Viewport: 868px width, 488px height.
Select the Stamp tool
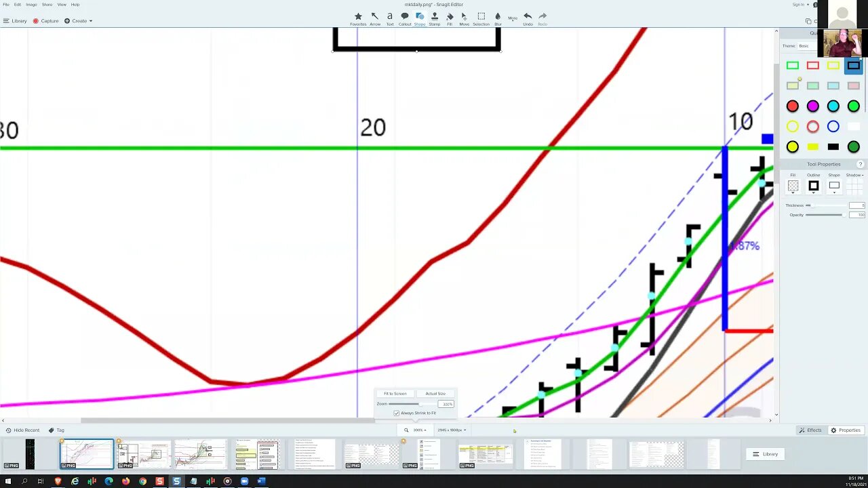[x=435, y=19]
